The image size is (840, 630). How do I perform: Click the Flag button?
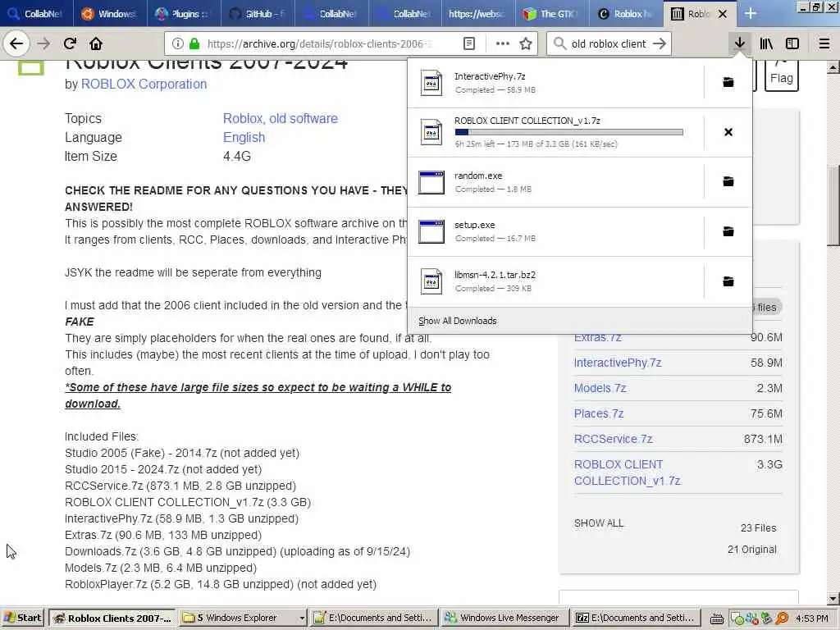click(781, 75)
